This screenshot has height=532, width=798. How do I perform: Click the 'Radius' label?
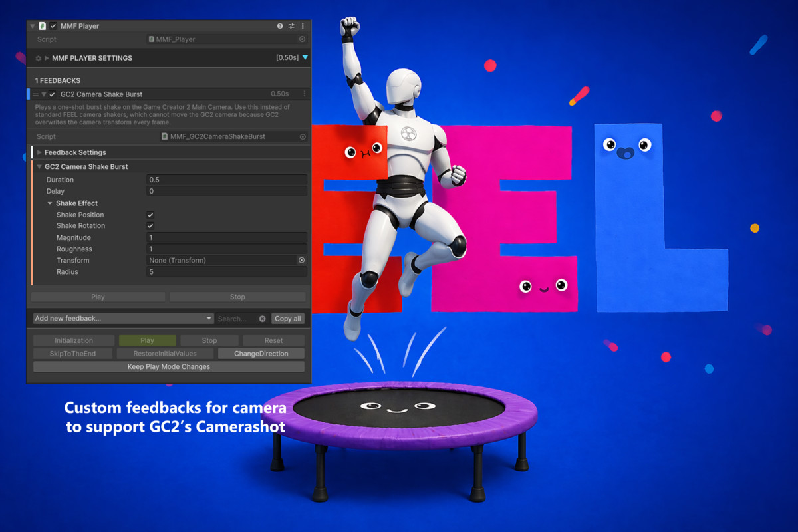pos(67,272)
